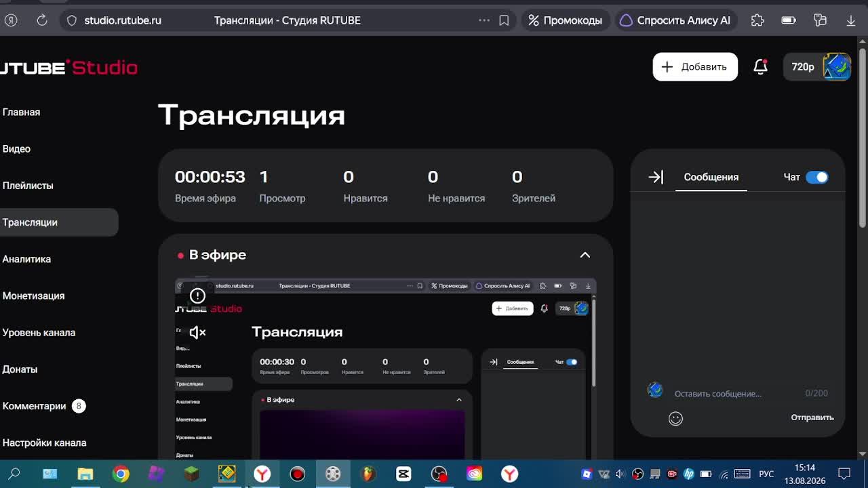This screenshot has width=868, height=488.
Task: Select the Сообщения tab in chat
Action: tap(711, 177)
